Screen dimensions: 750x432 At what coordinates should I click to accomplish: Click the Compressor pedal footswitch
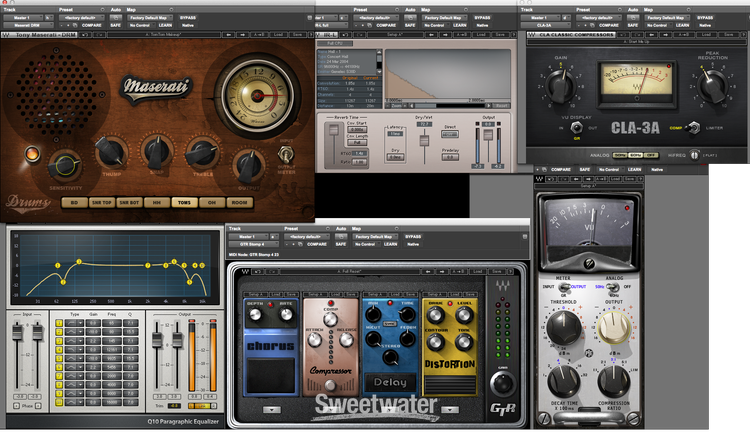coord(330,385)
